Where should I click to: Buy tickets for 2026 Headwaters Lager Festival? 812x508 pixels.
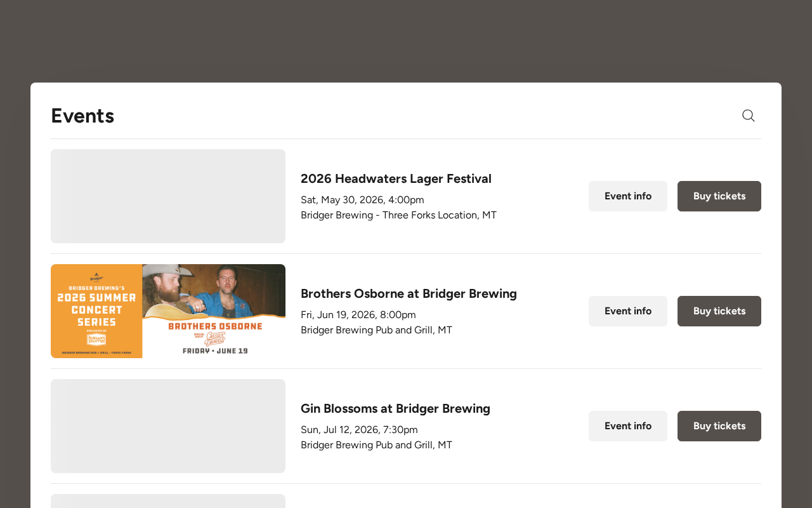719,196
